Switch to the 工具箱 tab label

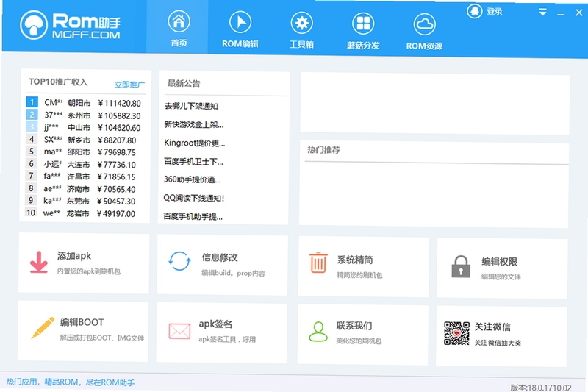coord(301,45)
